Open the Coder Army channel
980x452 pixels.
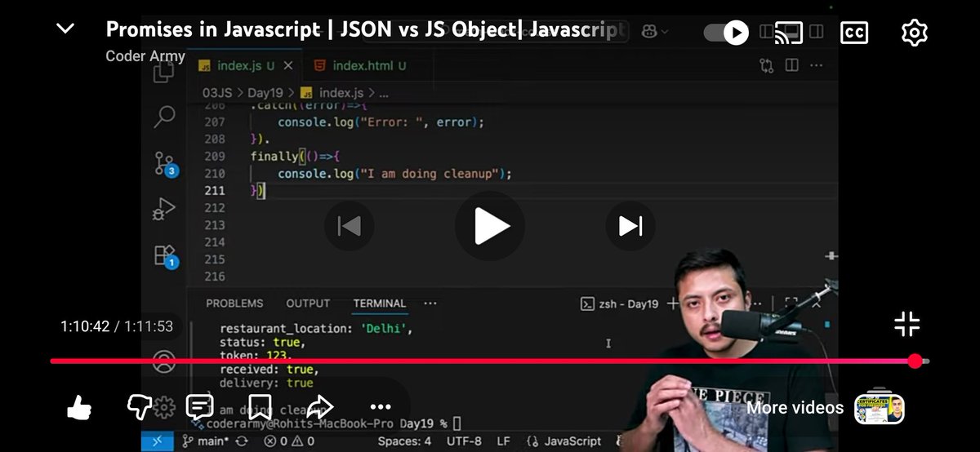(x=145, y=56)
